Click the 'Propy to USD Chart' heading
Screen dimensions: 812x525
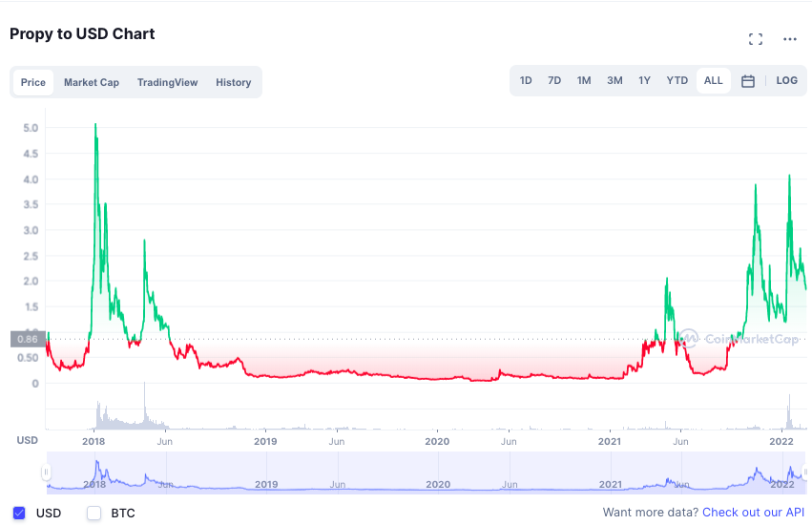click(82, 34)
